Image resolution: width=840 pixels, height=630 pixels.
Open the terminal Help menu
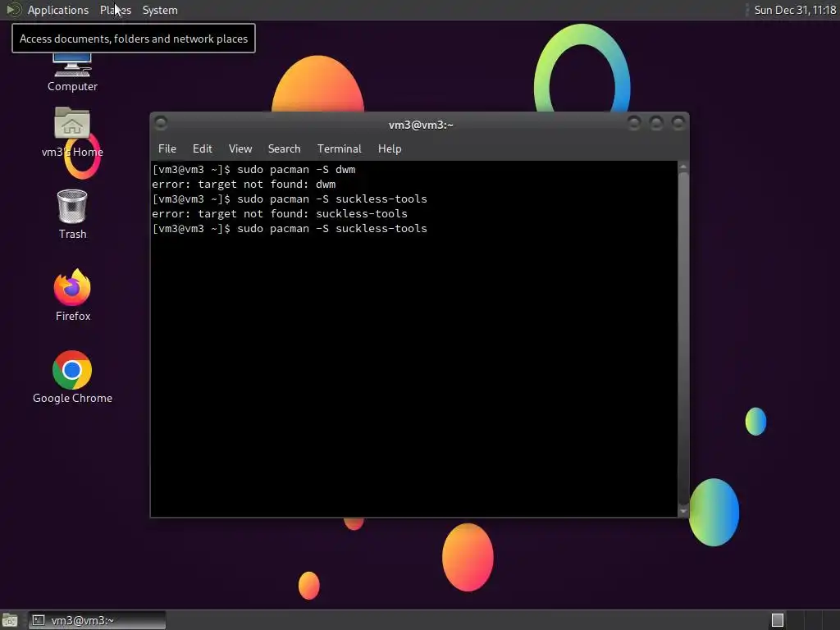coord(390,149)
